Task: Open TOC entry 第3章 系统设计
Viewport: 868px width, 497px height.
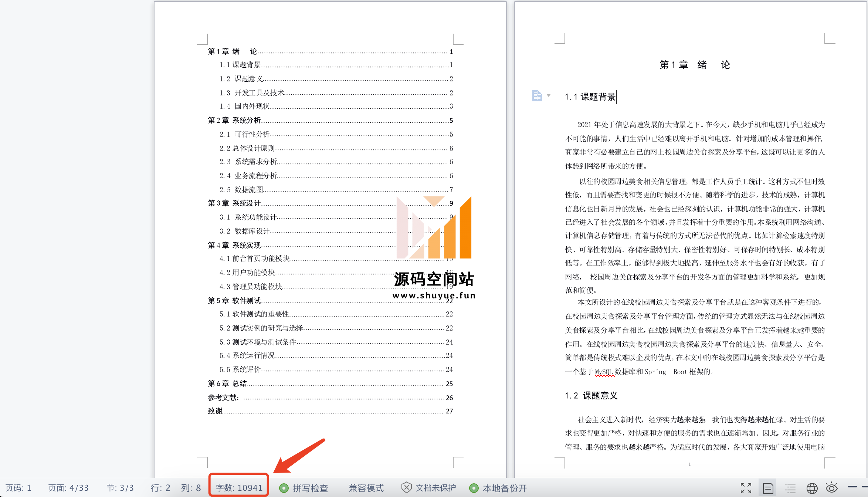Action: (330, 203)
